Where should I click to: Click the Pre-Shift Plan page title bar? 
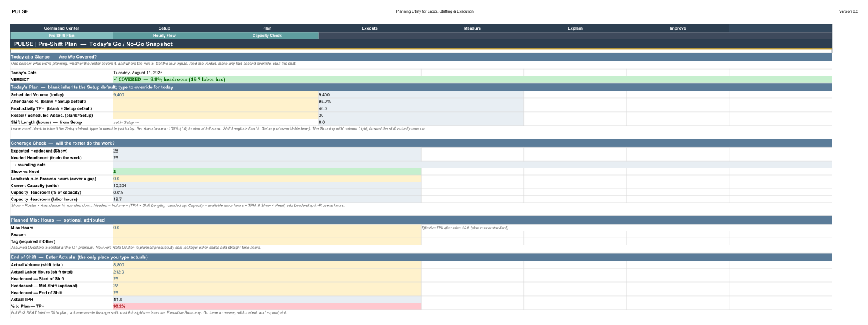[x=421, y=44]
